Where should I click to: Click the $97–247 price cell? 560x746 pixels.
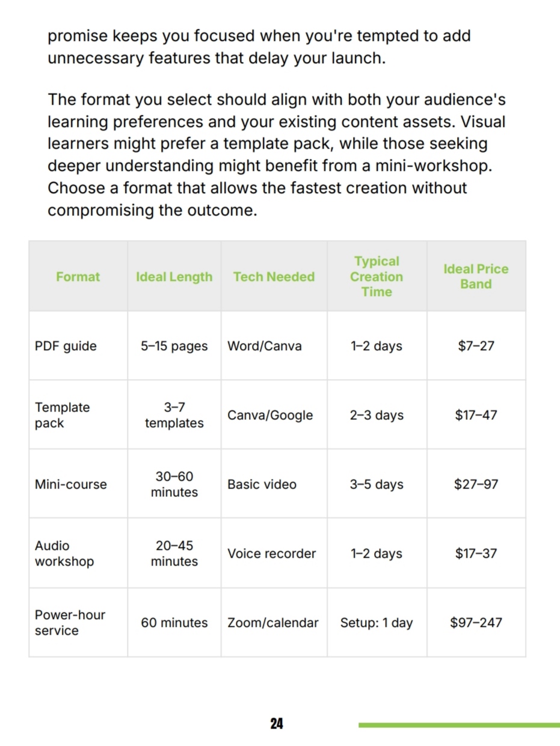476,623
